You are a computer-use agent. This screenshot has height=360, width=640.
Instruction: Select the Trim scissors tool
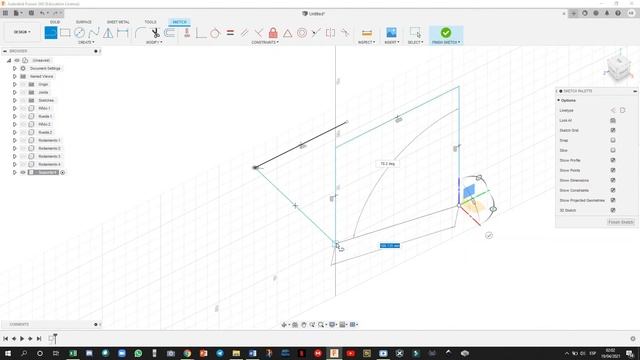[x=156, y=33]
